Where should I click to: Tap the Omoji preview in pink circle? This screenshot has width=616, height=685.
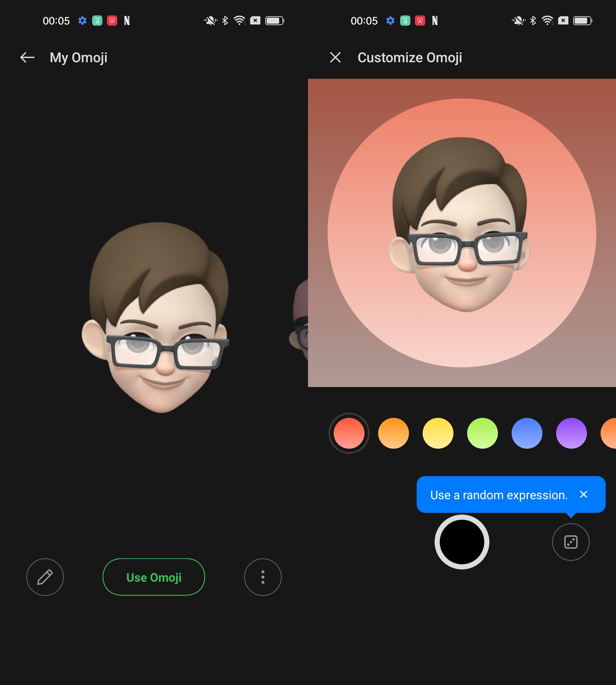click(460, 225)
